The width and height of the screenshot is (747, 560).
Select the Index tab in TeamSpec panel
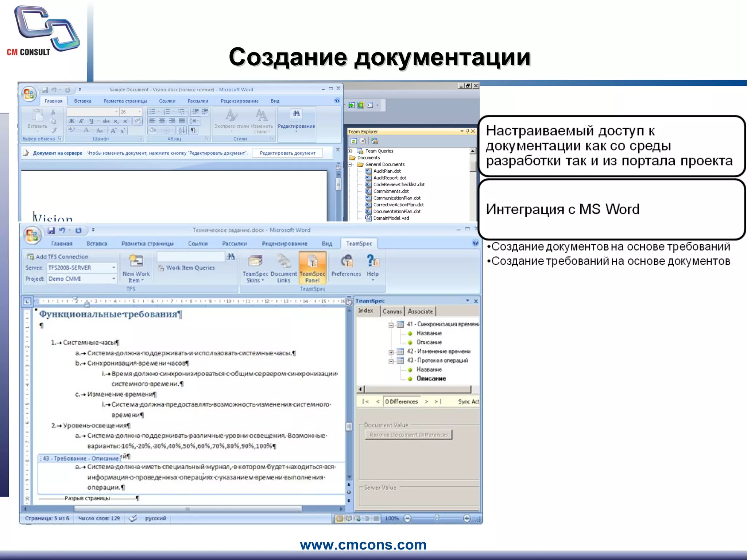365,311
